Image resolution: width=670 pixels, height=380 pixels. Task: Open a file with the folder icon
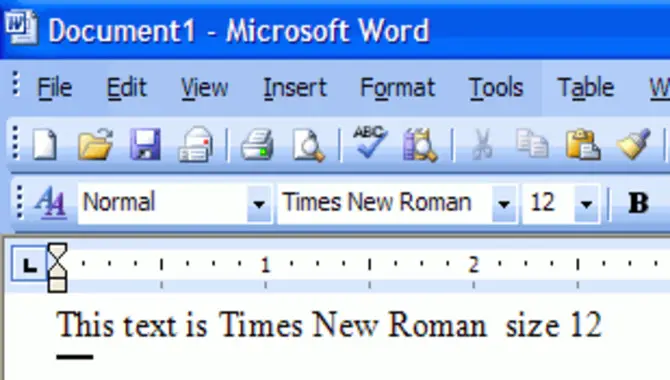click(95, 144)
